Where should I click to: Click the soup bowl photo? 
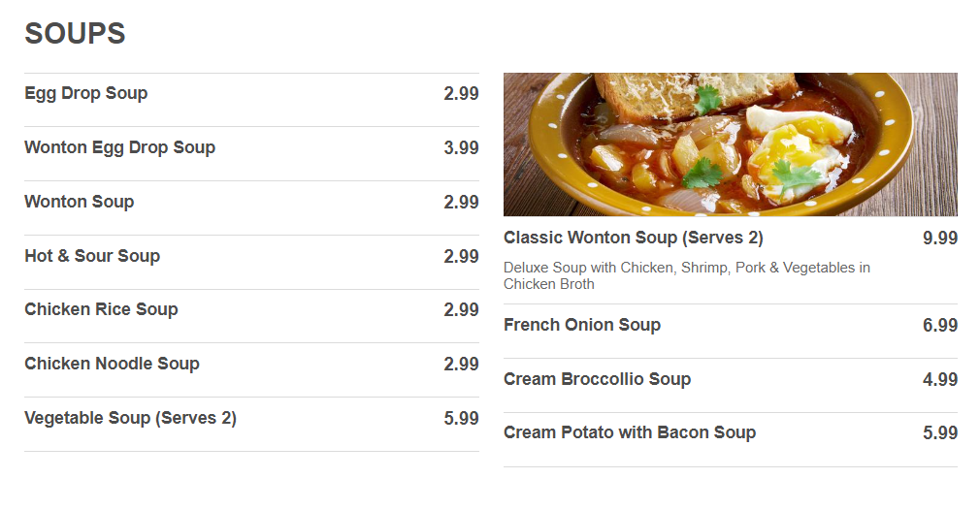[730, 144]
